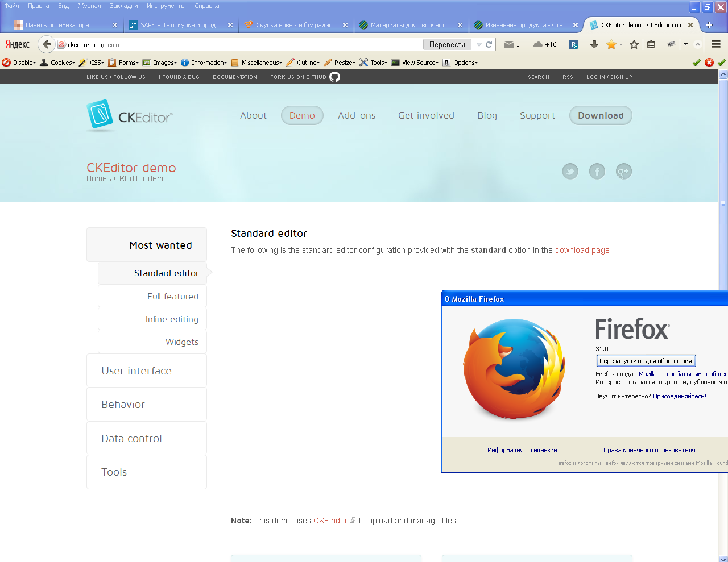728x562 pixels.
Task: Open Информация о лицензии in the Firefox dialog
Action: point(522,450)
